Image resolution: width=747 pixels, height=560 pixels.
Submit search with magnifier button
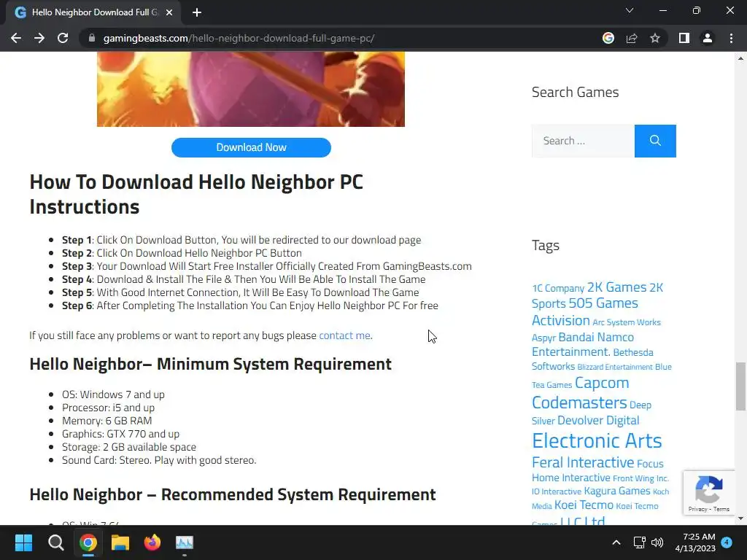pyautogui.click(x=655, y=141)
